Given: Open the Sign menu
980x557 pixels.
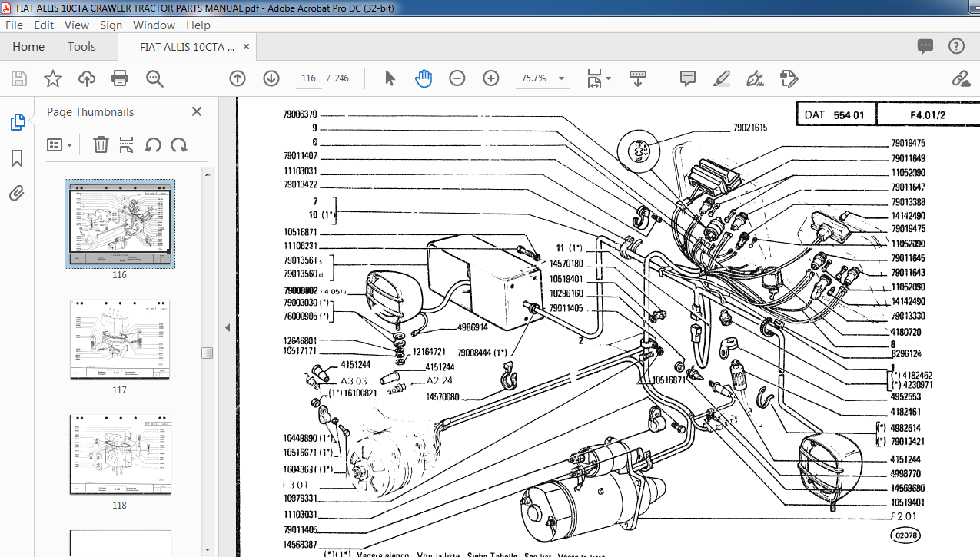Looking at the screenshot, I should (111, 25).
